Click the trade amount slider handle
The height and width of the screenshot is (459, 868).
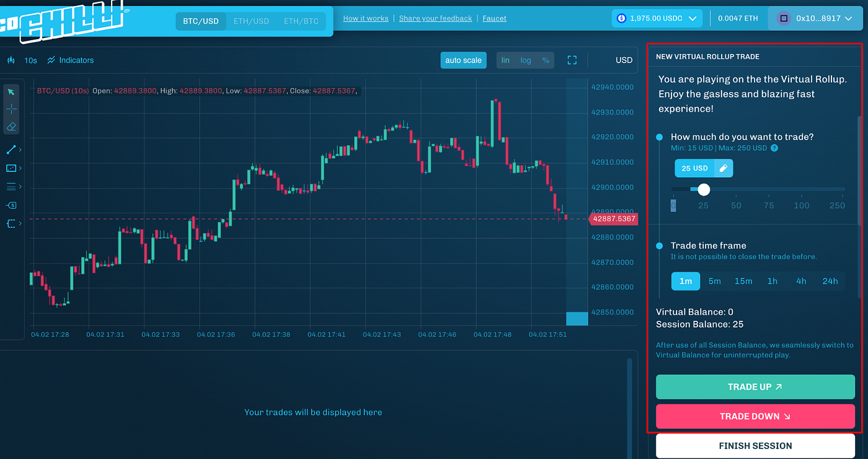pos(704,189)
